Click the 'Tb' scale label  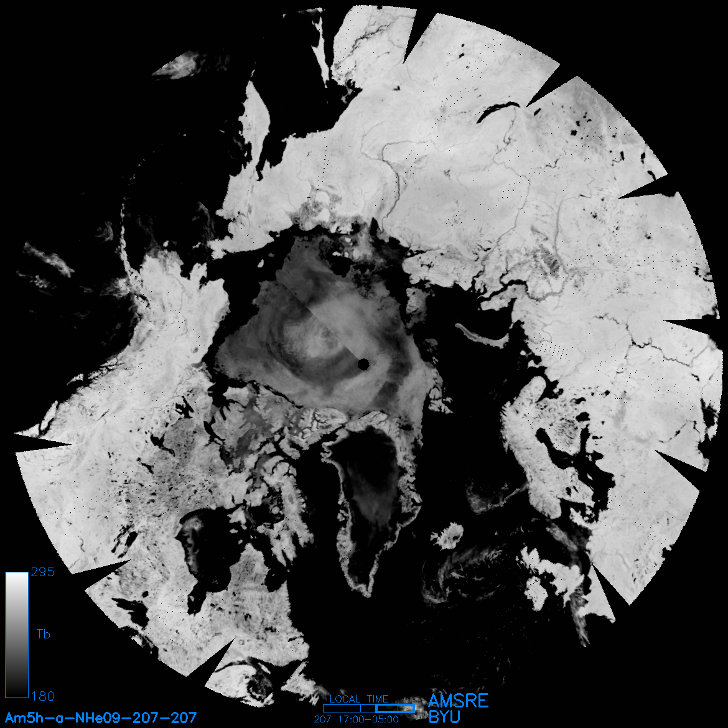[x=43, y=634]
